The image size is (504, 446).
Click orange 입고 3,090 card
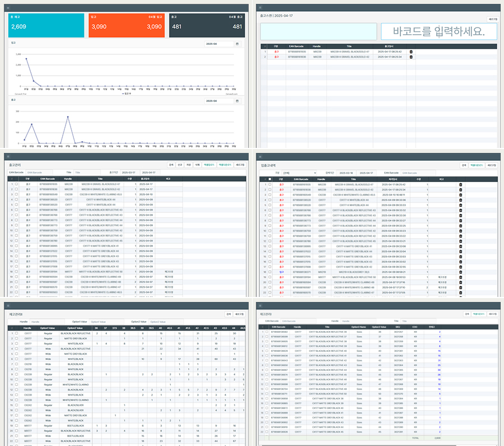click(x=127, y=25)
